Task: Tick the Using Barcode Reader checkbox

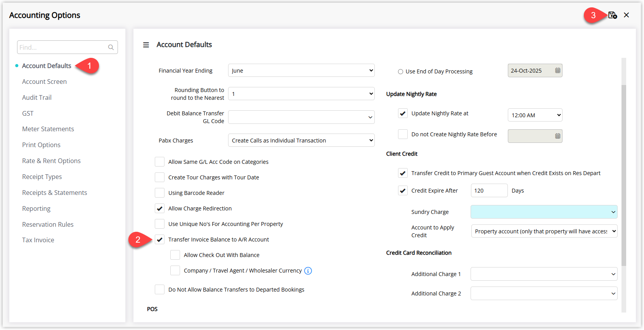Action: 159,193
